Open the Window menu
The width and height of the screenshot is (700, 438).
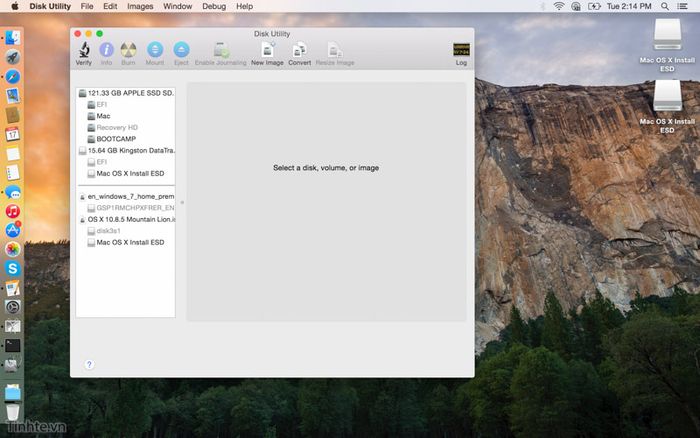coord(178,6)
